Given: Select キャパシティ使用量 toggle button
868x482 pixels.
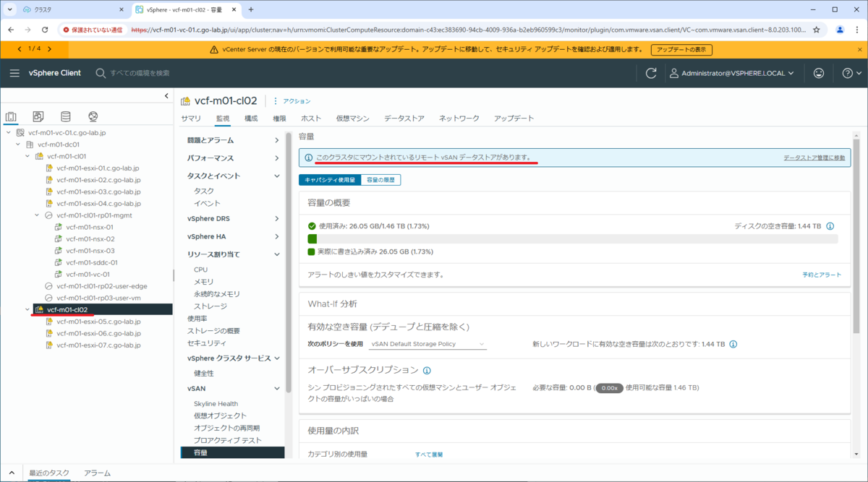Looking at the screenshot, I should pos(329,180).
